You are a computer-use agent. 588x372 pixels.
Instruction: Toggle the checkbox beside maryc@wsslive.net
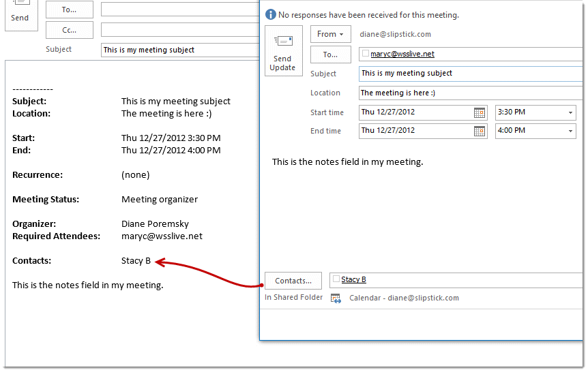click(366, 54)
